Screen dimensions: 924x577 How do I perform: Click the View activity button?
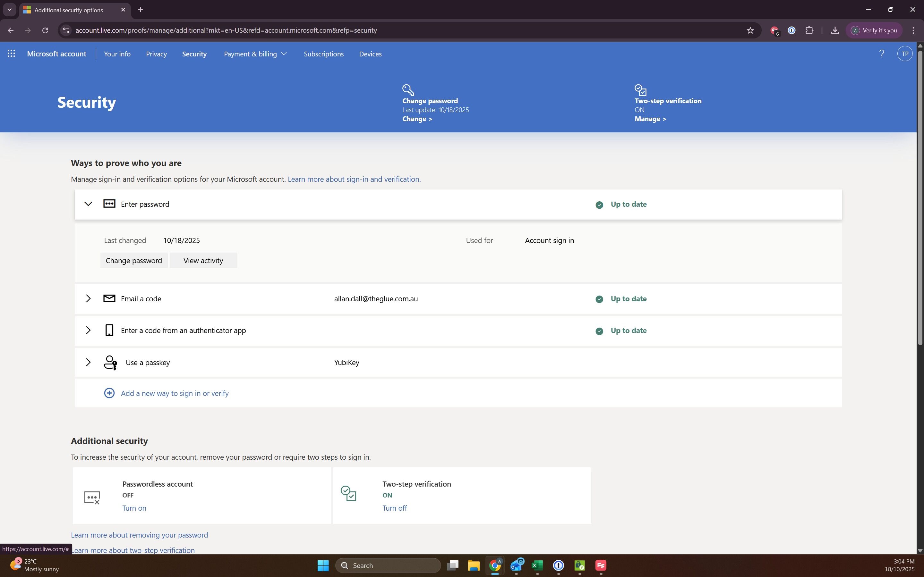point(203,260)
